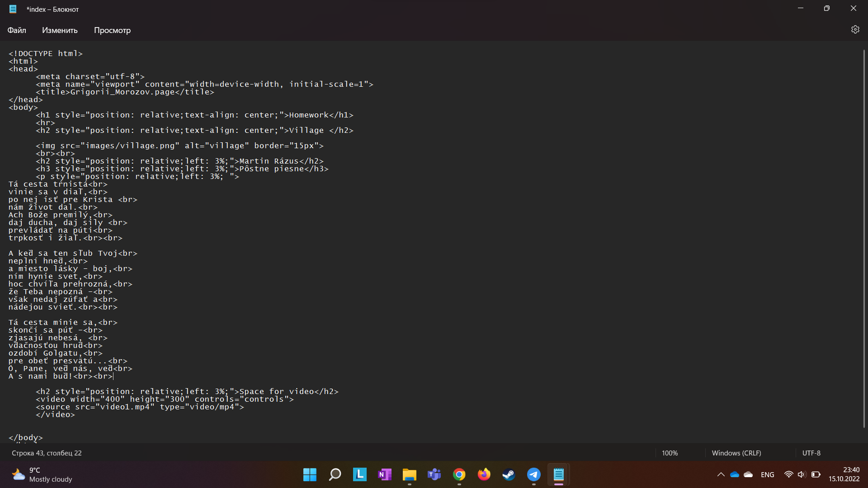
Task: Click the video width="400" tag line
Action: click(165, 399)
